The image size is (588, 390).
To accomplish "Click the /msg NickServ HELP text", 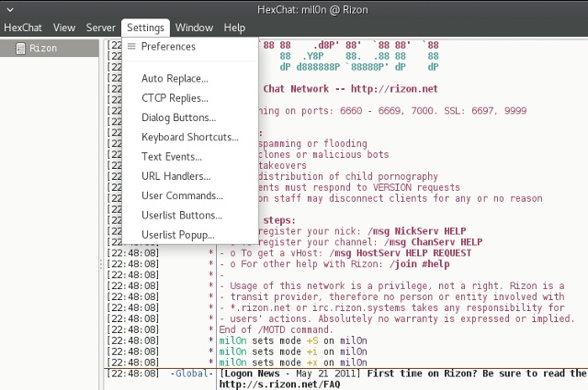I will pyautogui.click(x=416, y=231).
